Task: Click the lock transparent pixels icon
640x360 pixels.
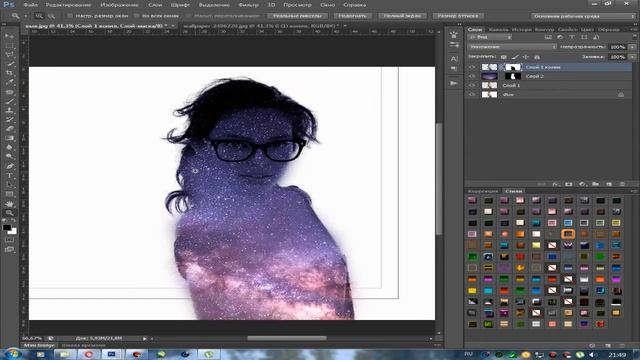Action: (x=504, y=57)
